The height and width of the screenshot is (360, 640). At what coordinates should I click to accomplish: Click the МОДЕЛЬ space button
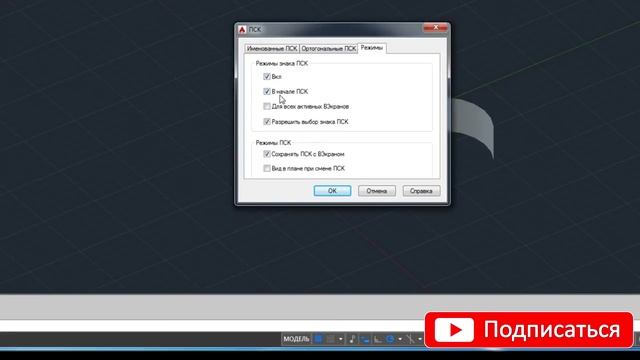(x=296, y=339)
